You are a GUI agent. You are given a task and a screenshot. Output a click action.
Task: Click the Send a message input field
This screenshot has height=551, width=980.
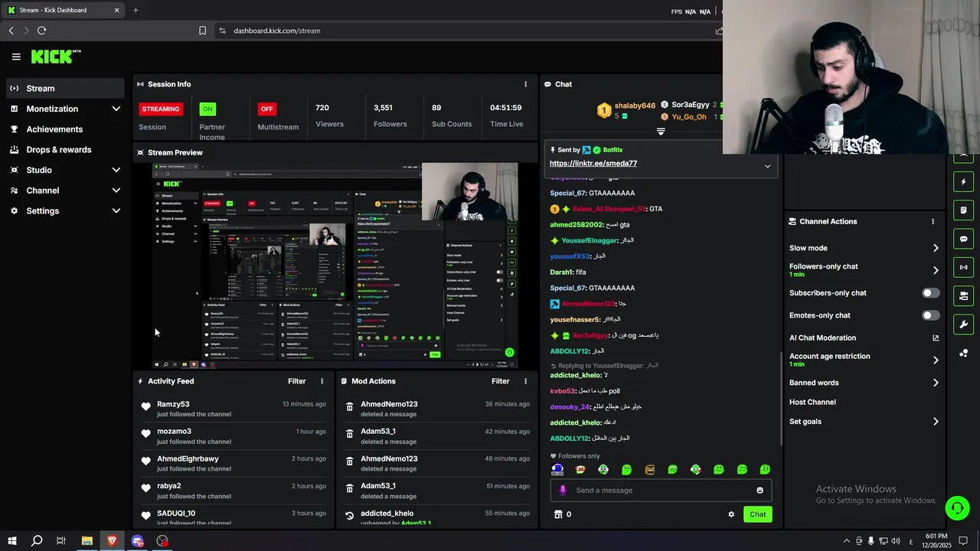tap(661, 491)
